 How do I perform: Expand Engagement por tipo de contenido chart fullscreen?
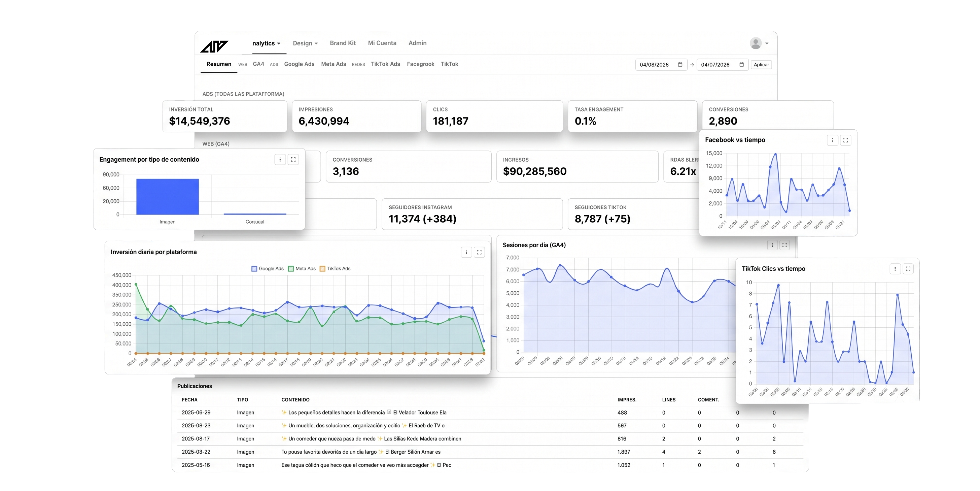pos(293,160)
